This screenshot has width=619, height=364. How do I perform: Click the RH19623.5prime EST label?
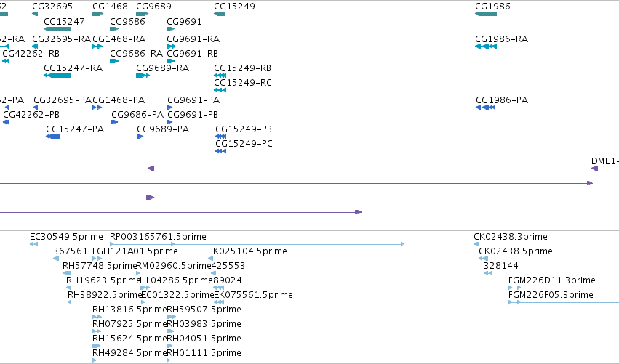coord(103,280)
